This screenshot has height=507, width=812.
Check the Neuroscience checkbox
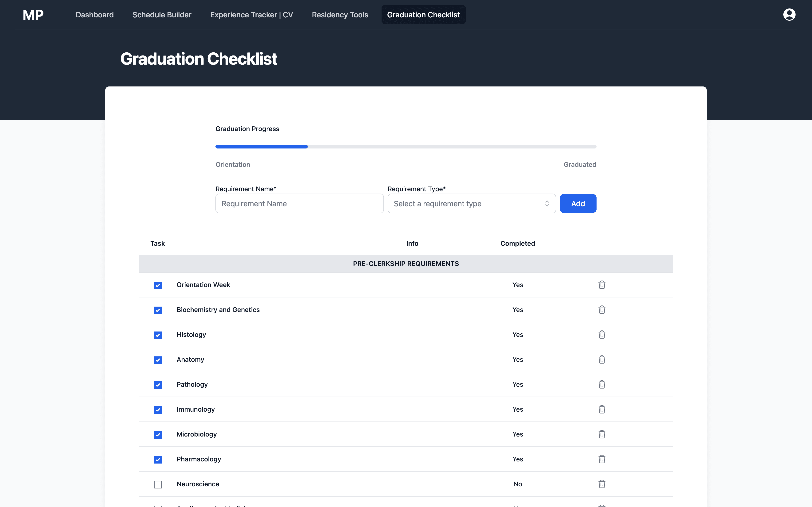tap(158, 484)
